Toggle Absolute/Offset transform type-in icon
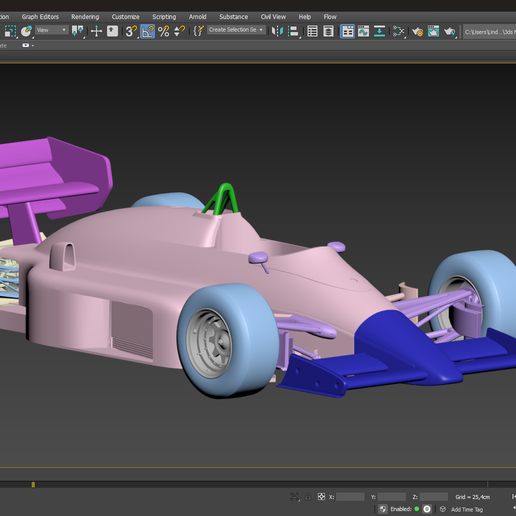 click(321, 497)
